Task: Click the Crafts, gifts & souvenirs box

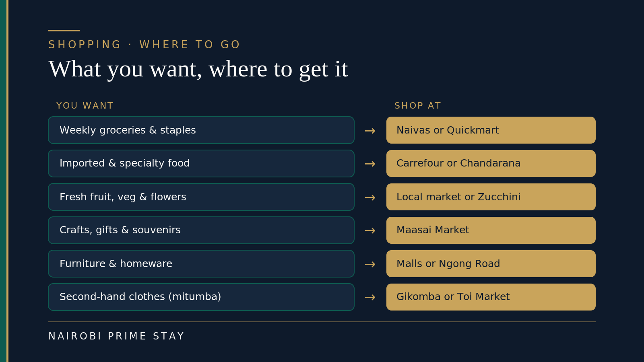Action: pyautogui.click(x=201, y=230)
